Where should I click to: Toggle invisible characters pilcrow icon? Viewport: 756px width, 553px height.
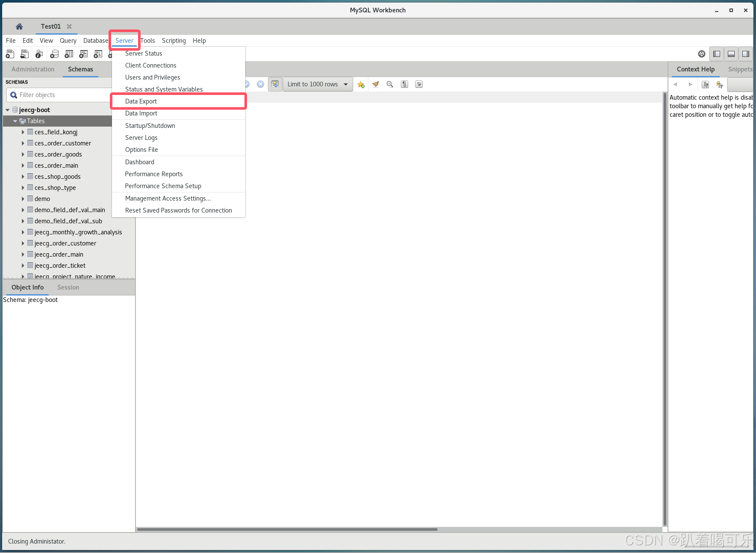[x=404, y=84]
